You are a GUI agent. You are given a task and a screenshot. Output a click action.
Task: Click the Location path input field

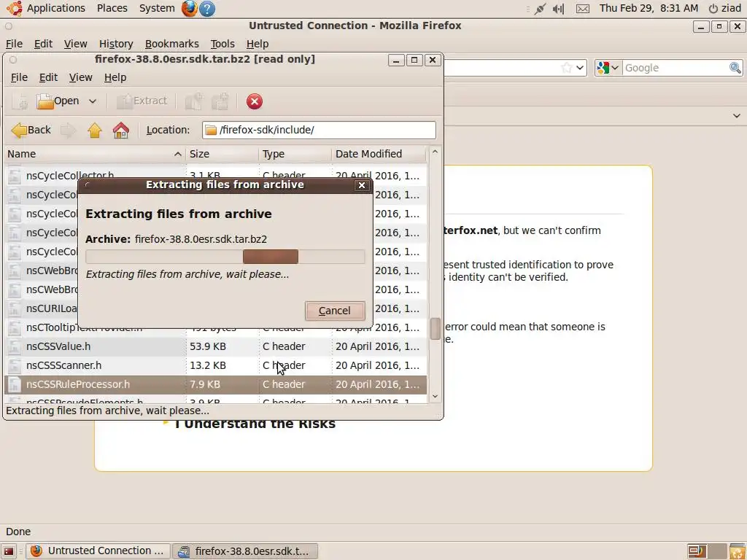coord(319,130)
